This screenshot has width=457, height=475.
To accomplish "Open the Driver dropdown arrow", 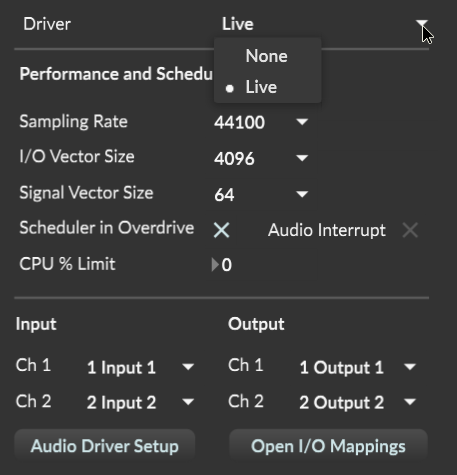I will pos(421,24).
